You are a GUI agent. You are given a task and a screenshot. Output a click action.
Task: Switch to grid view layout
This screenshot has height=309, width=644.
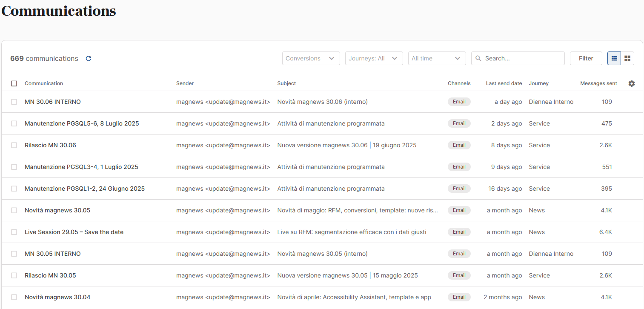[627, 58]
